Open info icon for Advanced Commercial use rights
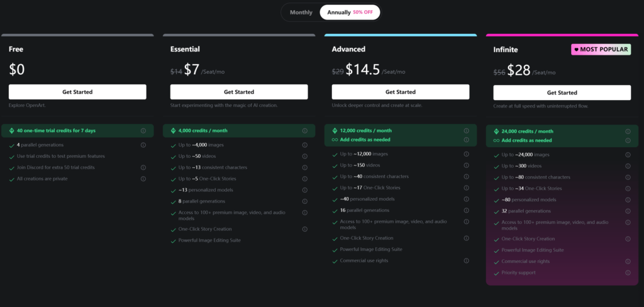 point(466,261)
